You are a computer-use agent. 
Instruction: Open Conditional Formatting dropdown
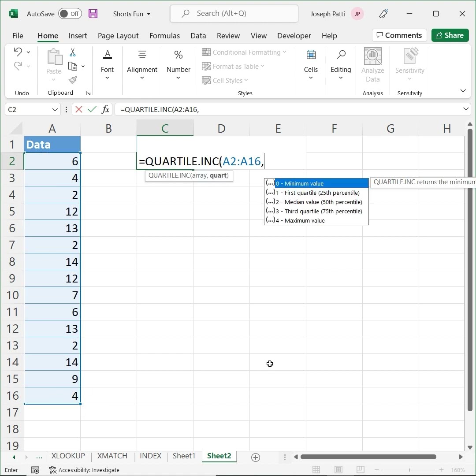(244, 52)
